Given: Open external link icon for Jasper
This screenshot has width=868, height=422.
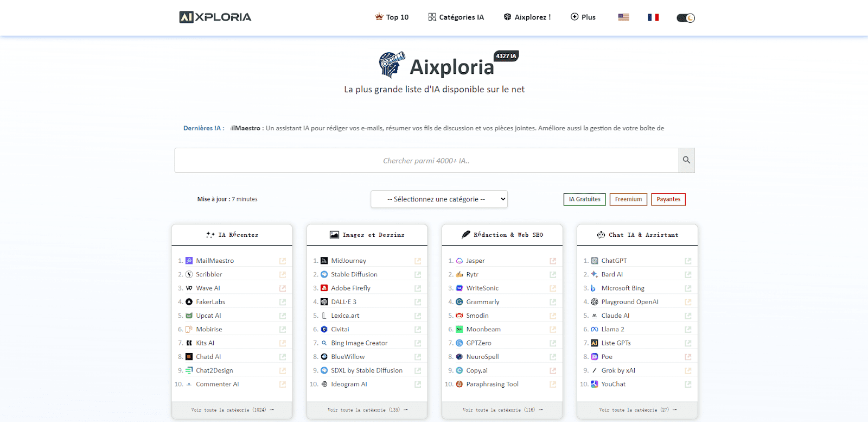Looking at the screenshot, I should tap(553, 261).
